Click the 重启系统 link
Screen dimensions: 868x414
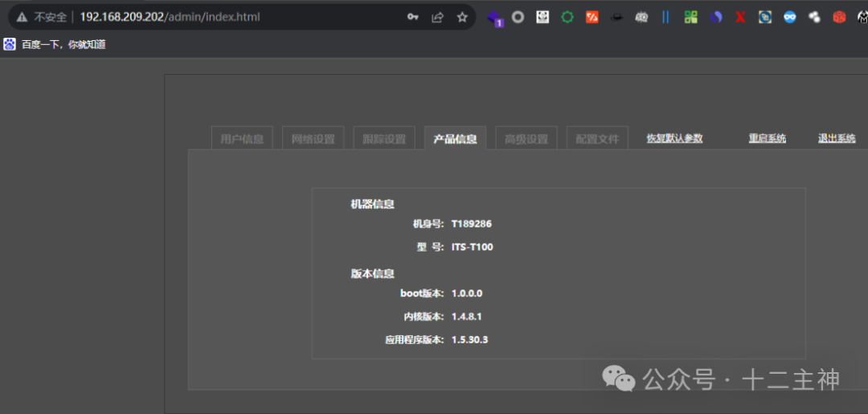pyautogui.click(x=768, y=138)
